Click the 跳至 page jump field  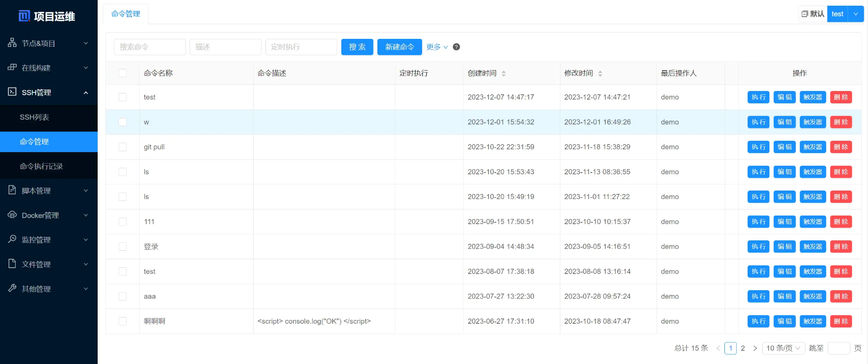pos(839,348)
